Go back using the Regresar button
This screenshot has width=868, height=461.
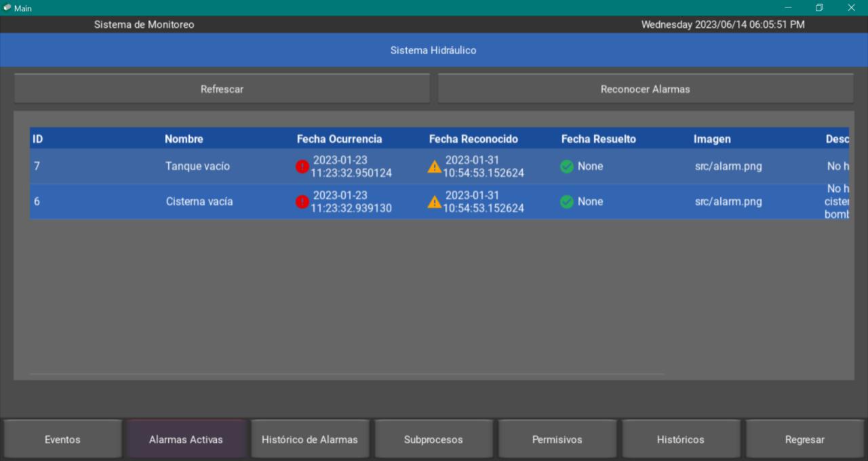pyautogui.click(x=804, y=439)
